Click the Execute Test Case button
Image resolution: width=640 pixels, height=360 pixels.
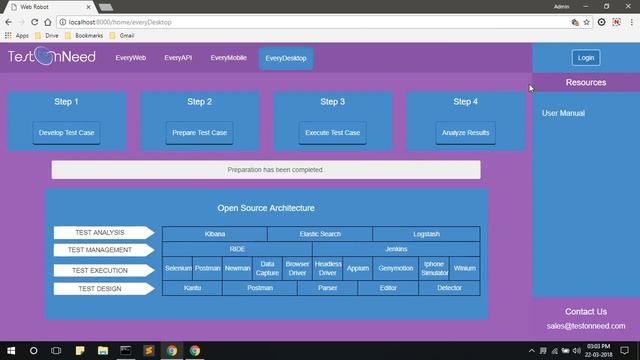[332, 133]
